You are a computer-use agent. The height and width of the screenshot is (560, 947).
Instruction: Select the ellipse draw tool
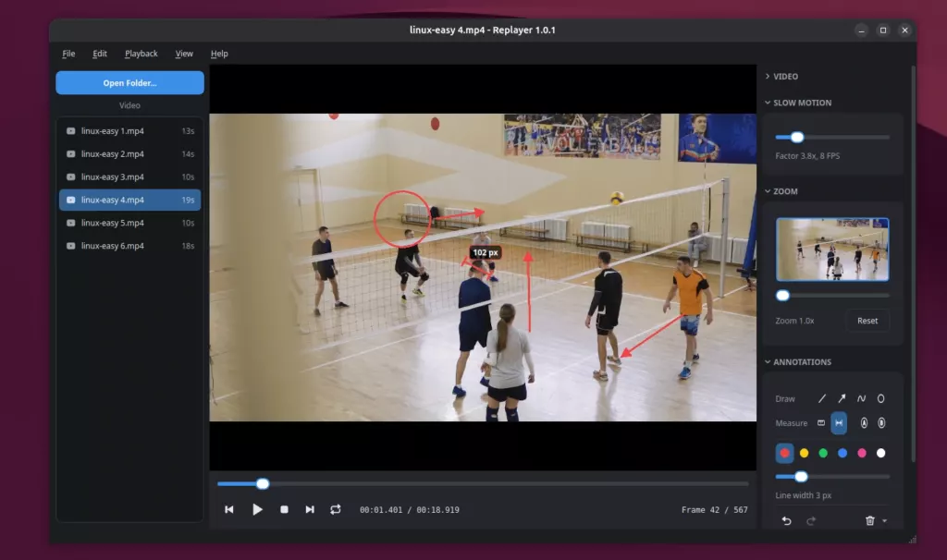880,398
